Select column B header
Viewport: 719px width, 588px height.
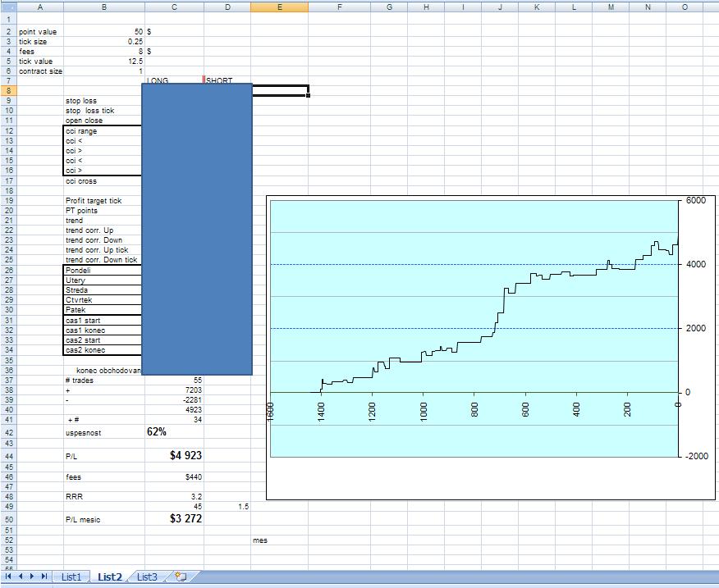(104, 7)
